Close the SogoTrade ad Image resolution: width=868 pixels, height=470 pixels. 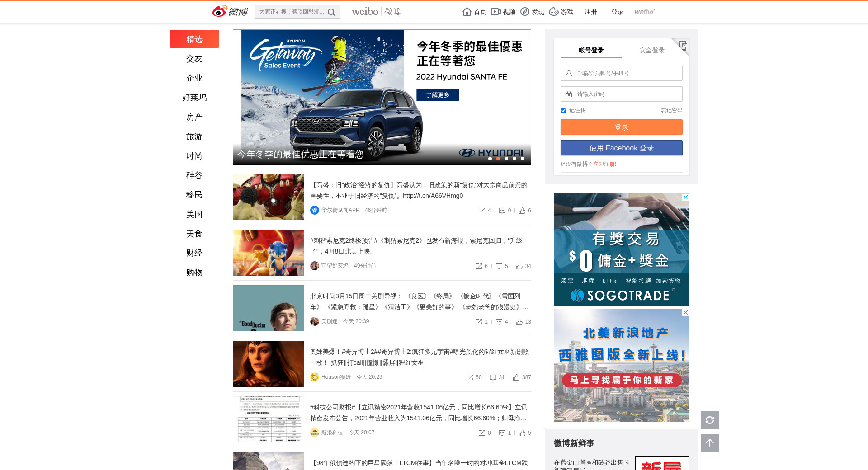(x=685, y=197)
